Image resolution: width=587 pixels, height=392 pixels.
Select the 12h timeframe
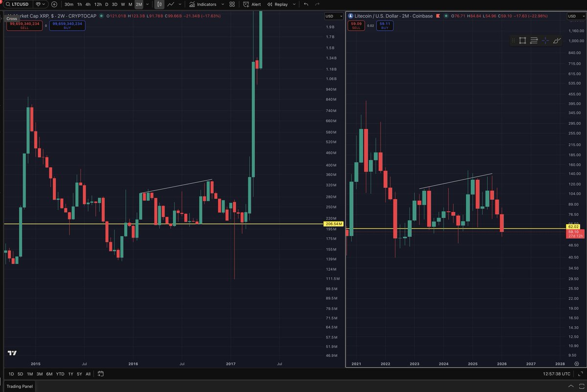click(98, 4)
